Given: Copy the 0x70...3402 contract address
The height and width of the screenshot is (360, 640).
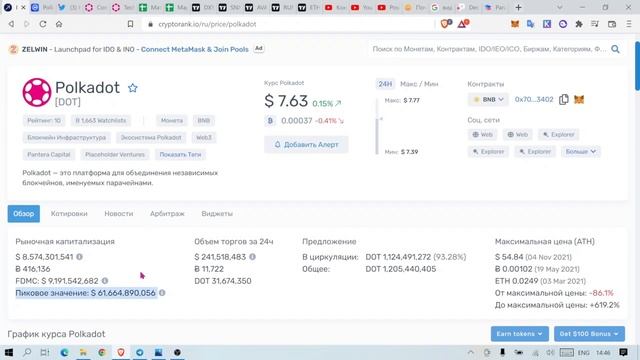Looking at the screenshot, I should (x=564, y=99).
